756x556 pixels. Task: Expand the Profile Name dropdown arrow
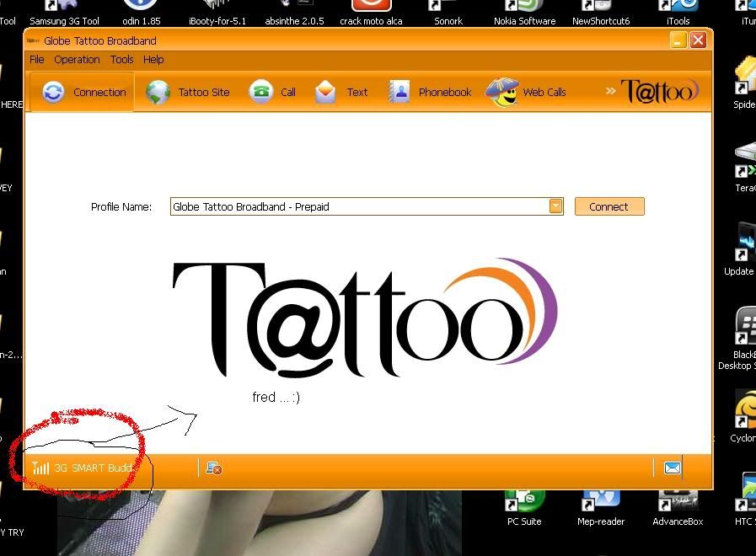[555, 206]
